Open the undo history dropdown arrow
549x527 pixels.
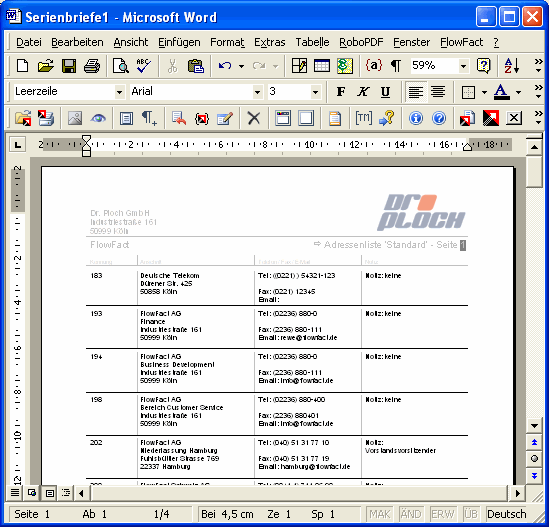(x=241, y=66)
